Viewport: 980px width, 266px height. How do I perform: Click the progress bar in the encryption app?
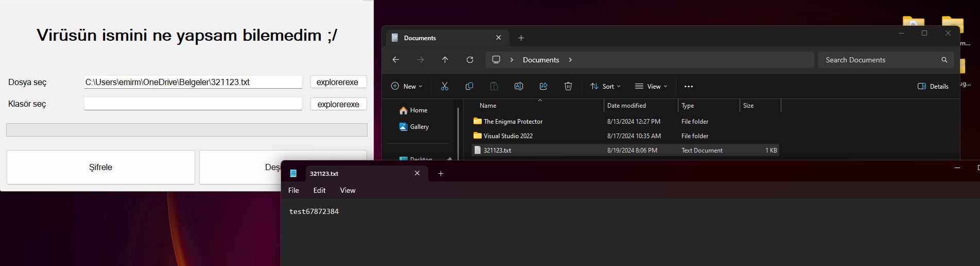point(187,130)
